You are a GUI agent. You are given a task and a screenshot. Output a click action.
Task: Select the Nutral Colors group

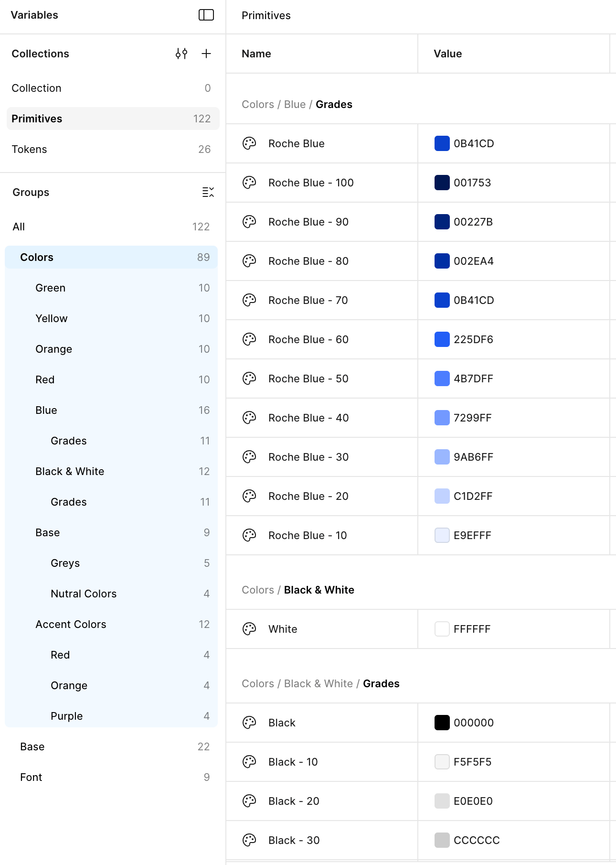click(84, 594)
